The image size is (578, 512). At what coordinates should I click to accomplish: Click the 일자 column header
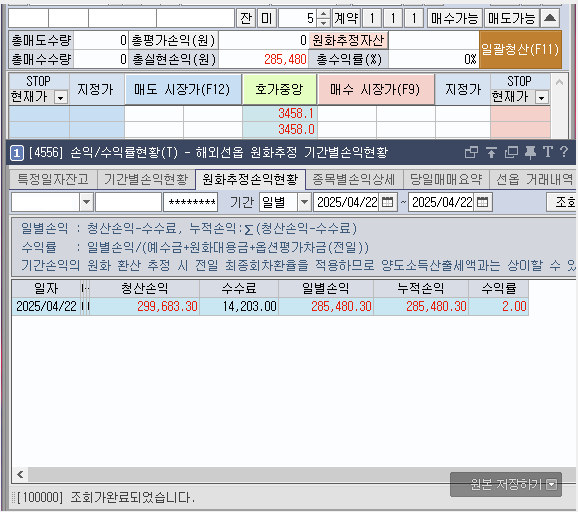(x=46, y=288)
